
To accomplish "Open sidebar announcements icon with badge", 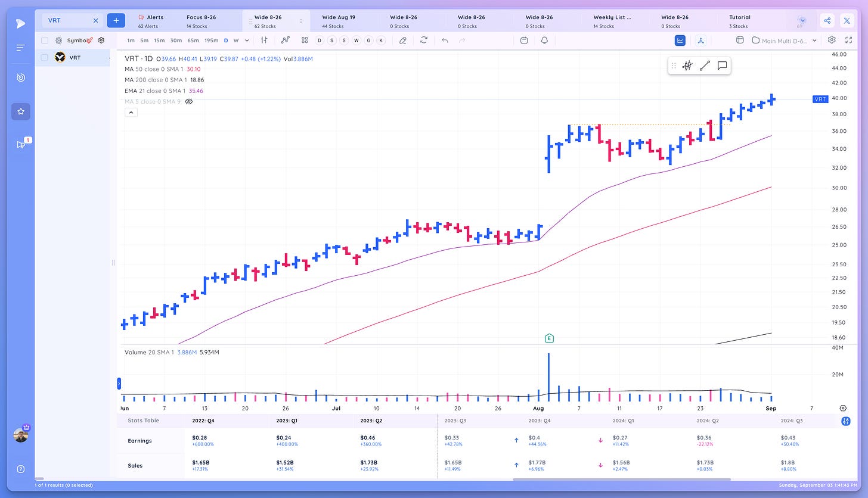I will tap(21, 144).
